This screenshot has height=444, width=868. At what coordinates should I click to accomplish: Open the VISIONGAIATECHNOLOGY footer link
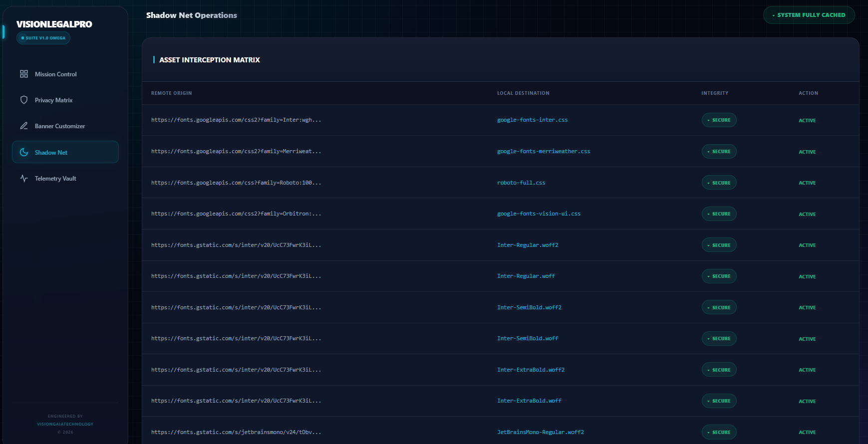(x=65, y=424)
